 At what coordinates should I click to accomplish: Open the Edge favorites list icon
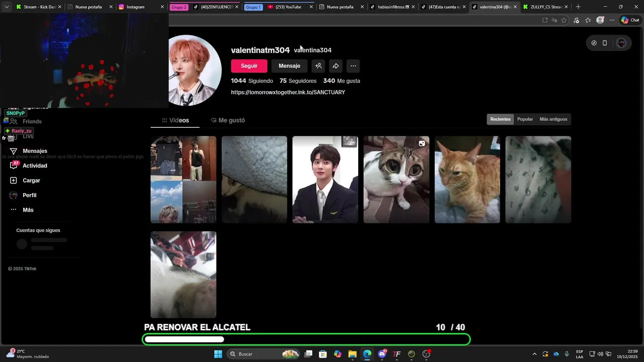[588, 20]
